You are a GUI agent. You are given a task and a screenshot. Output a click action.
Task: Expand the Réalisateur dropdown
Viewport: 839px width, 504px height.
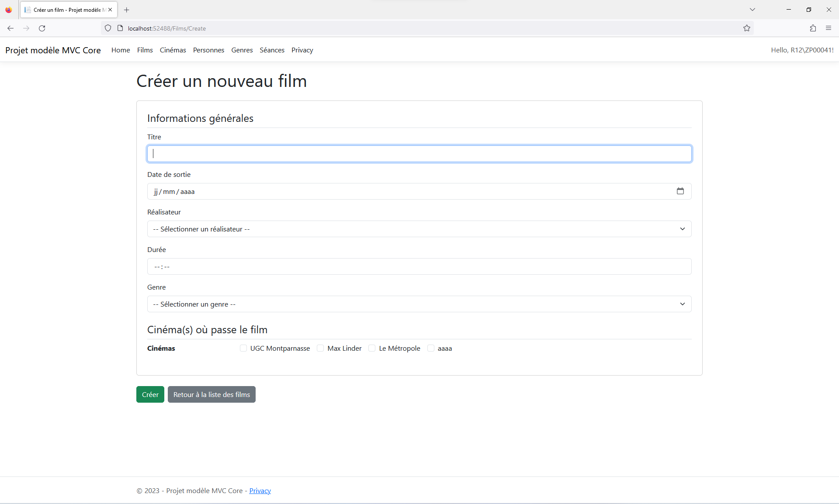[x=419, y=229]
